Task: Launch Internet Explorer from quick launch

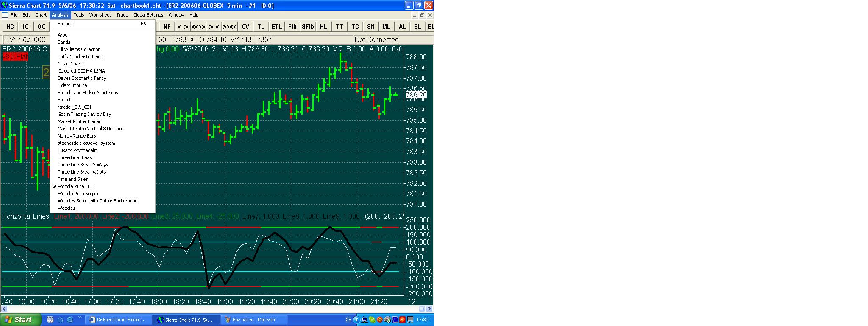Action: click(x=70, y=320)
